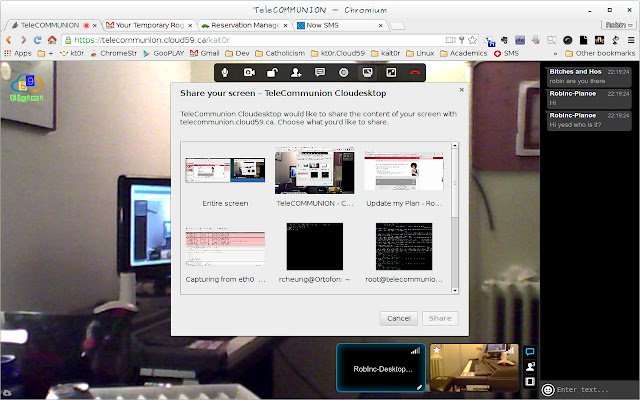Expand the kt0r.Cloud59 bookmarks folder

338,53
